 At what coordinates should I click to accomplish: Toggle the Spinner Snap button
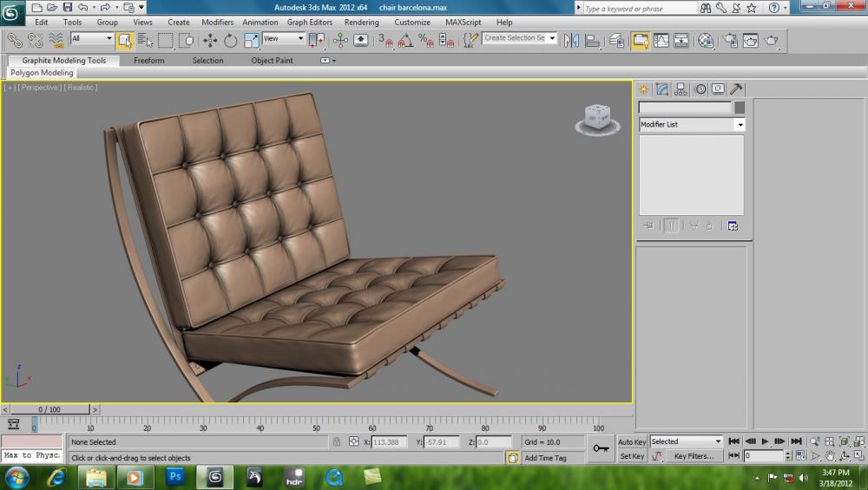446,41
